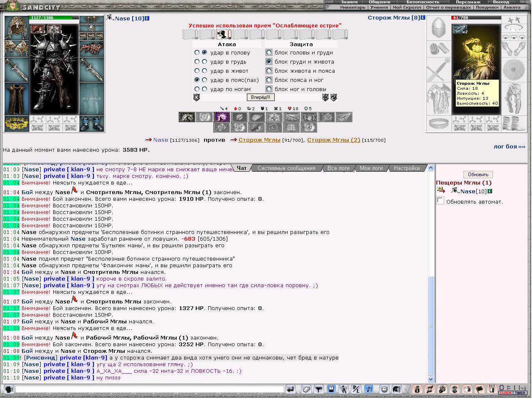Click the floppy disk save icon
532x399 pixels.
331,389
